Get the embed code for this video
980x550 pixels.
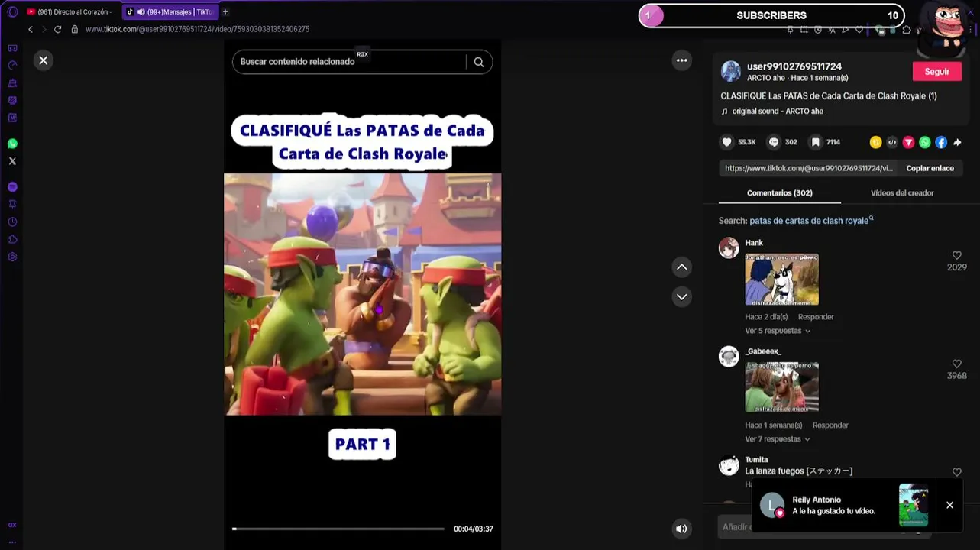click(892, 142)
